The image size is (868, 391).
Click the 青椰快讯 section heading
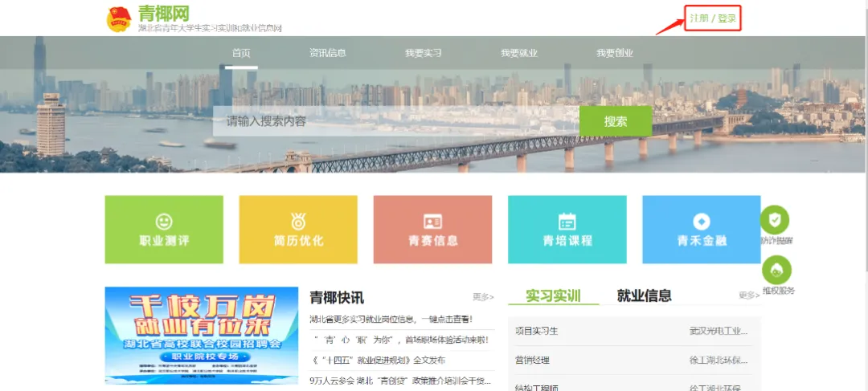(337, 297)
